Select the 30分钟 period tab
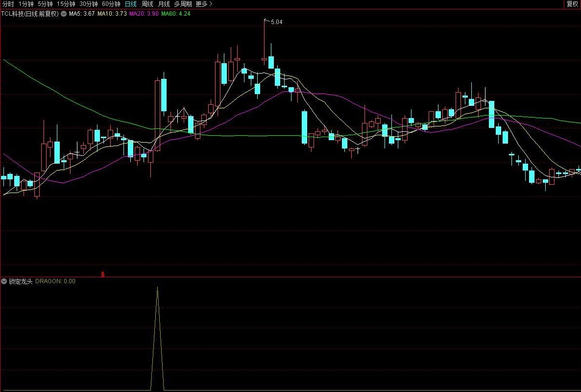 click(x=89, y=4)
